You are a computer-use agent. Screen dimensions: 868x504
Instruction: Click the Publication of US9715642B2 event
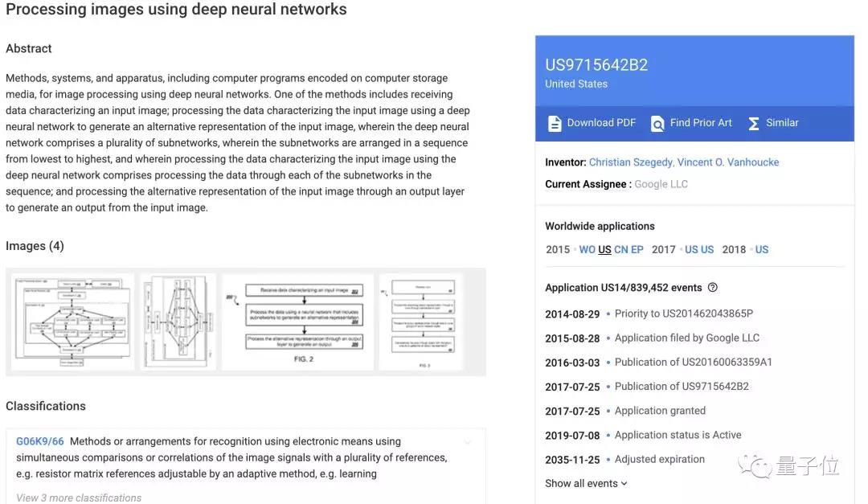(682, 387)
